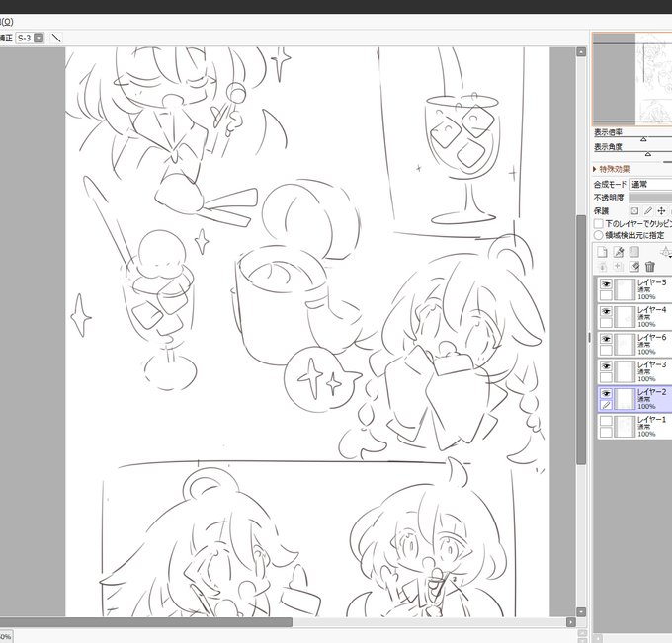Hide レイヤー4 with its eye icon

[x=606, y=311]
